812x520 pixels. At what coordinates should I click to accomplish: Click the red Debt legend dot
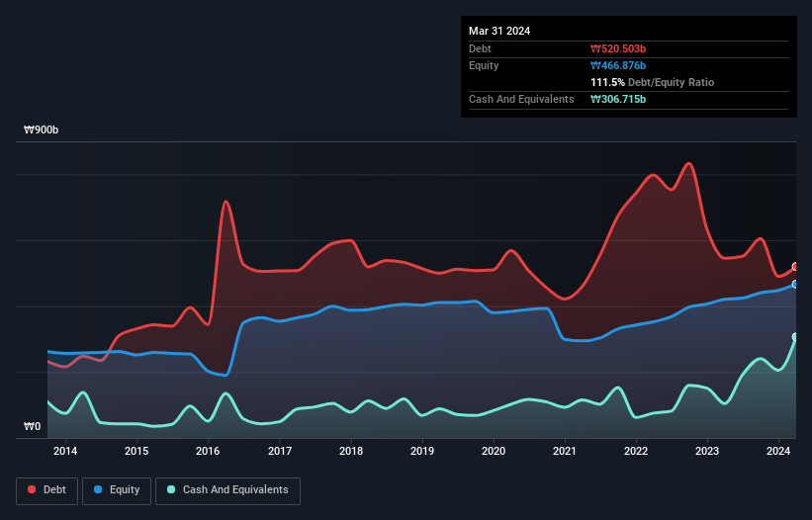click(x=32, y=489)
